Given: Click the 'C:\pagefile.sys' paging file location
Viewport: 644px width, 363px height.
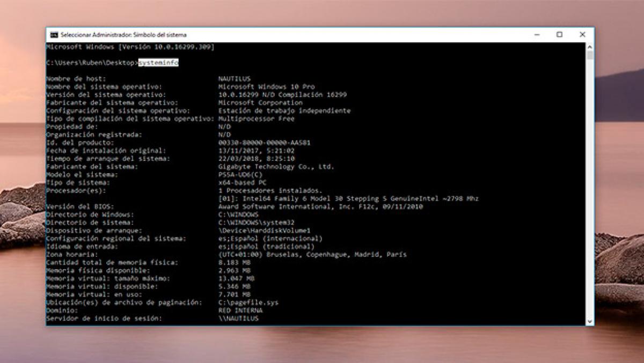Looking at the screenshot, I should [x=248, y=302].
